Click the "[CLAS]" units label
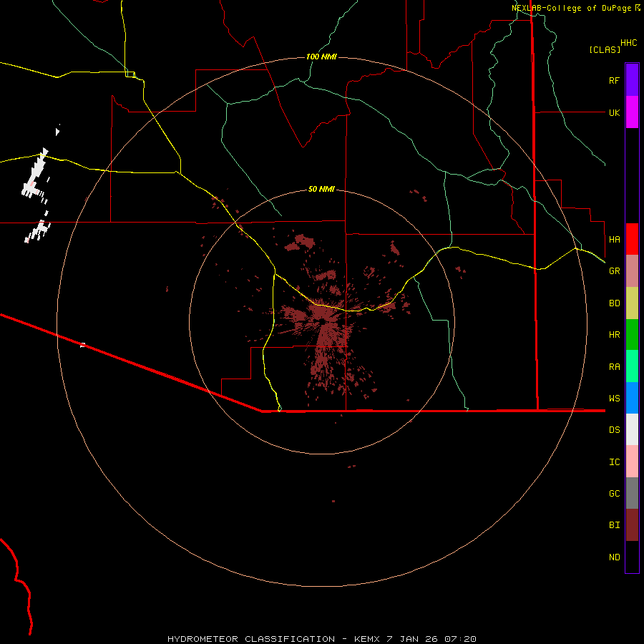 pyautogui.click(x=605, y=49)
